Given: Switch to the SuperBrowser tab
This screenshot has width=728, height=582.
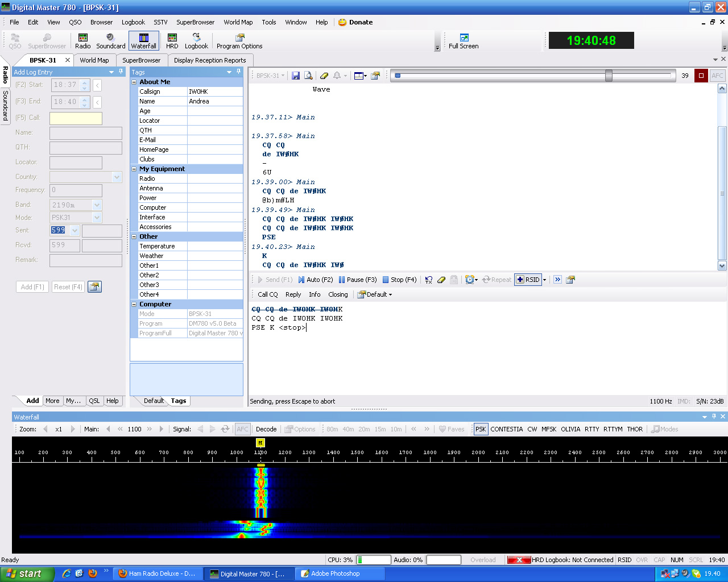Looking at the screenshot, I should (142, 60).
